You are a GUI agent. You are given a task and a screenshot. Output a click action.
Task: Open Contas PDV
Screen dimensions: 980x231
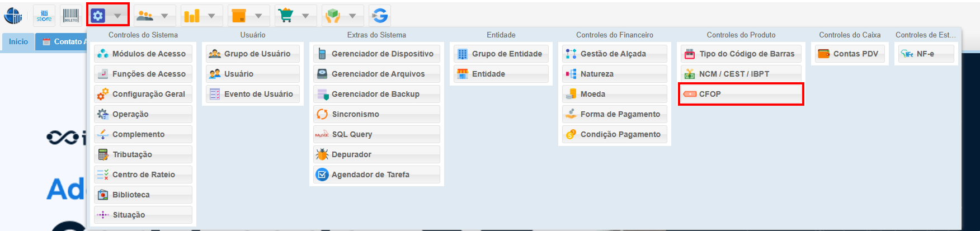pos(850,54)
